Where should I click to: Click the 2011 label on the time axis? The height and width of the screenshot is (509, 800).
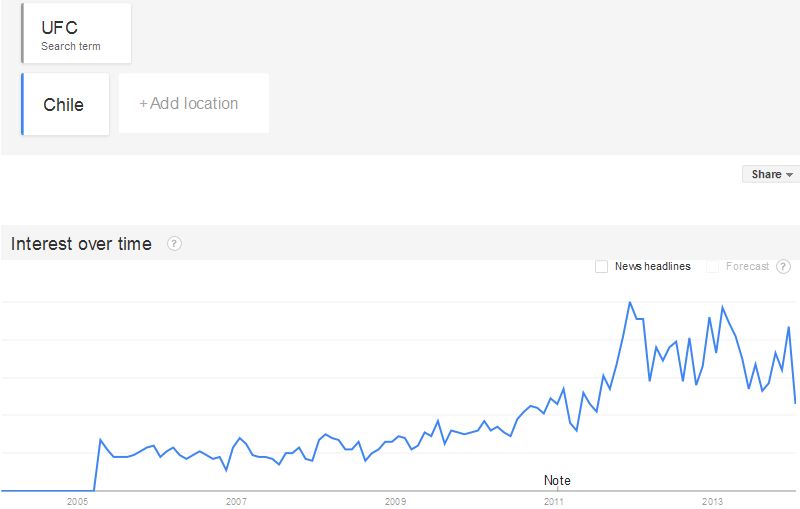click(x=553, y=501)
